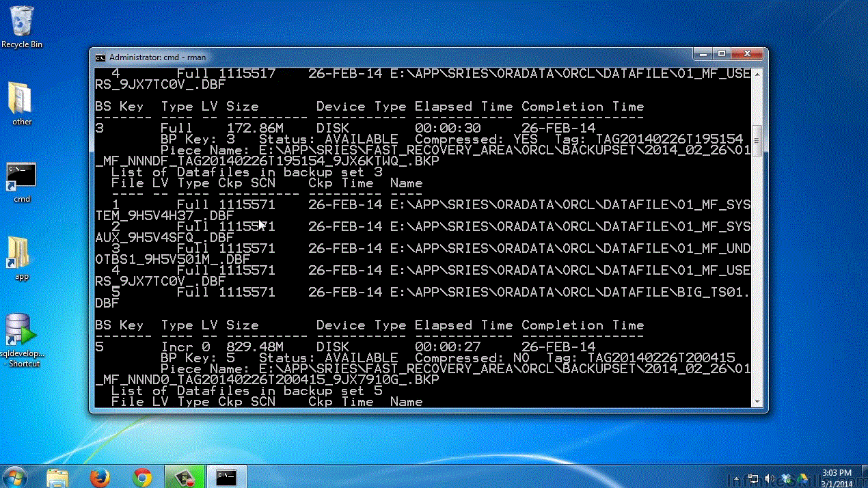Click the console scrollbar down arrow

click(757, 401)
